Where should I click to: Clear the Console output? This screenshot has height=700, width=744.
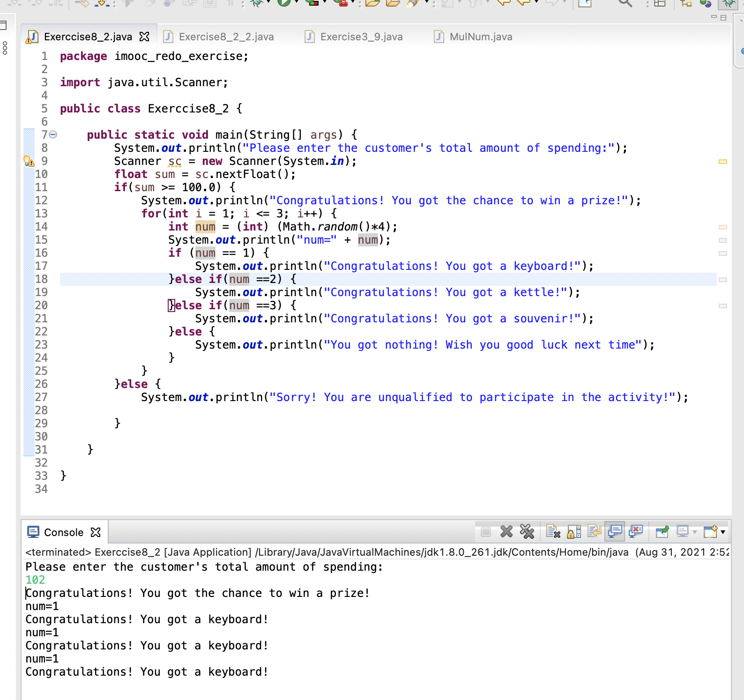(x=553, y=532)
